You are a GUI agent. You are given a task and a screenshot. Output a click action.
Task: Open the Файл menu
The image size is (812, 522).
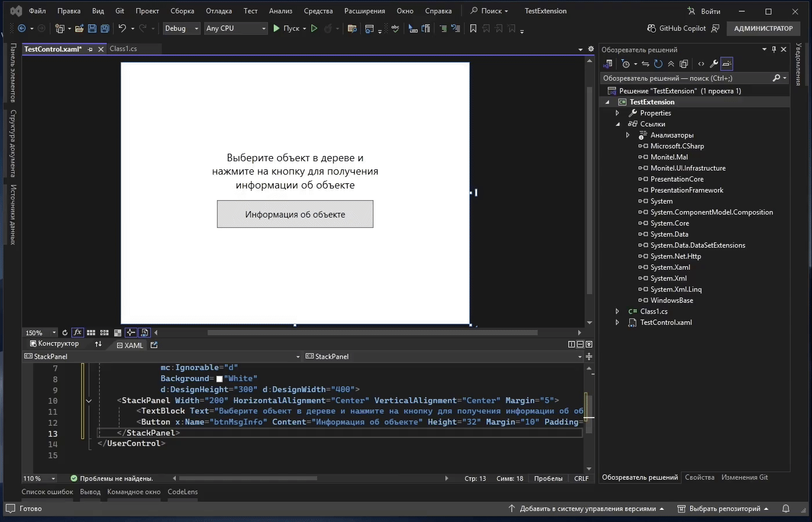coord(37,11)
